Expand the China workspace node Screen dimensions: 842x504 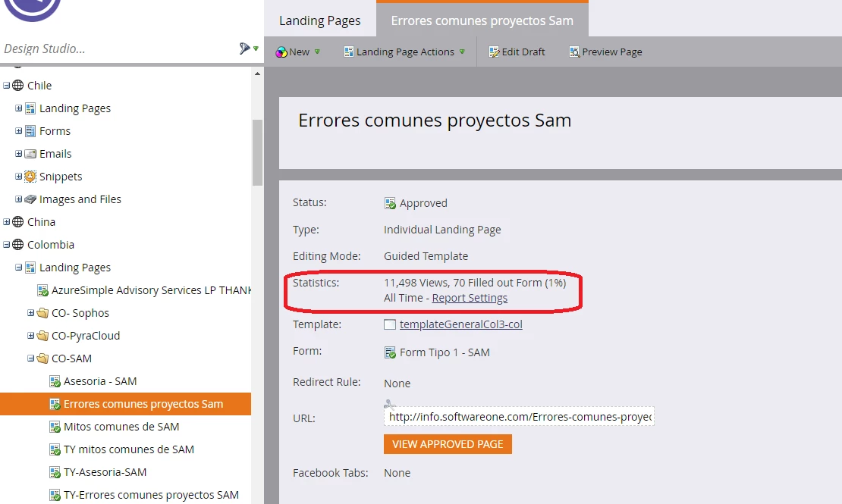click(x=6, y=221)
